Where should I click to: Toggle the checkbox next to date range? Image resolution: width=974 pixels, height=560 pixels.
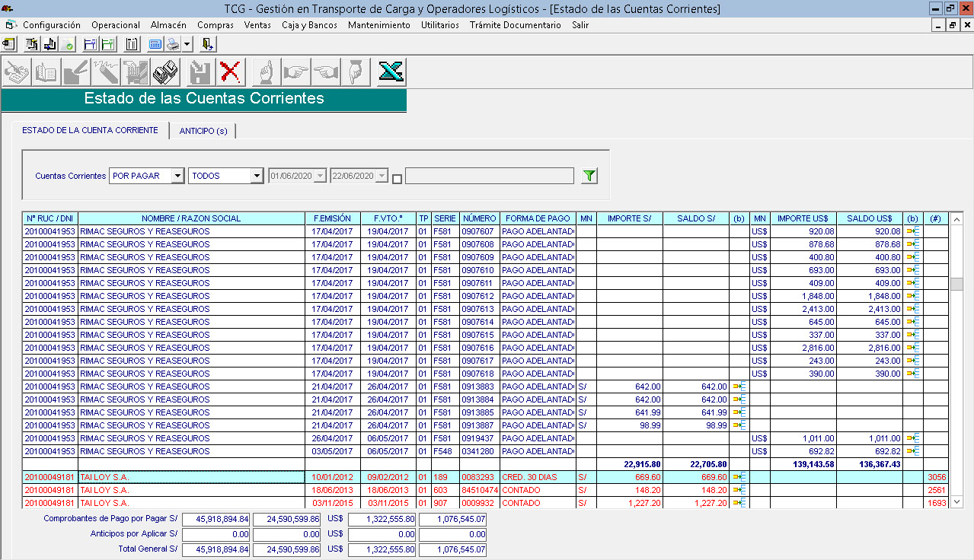397,179
